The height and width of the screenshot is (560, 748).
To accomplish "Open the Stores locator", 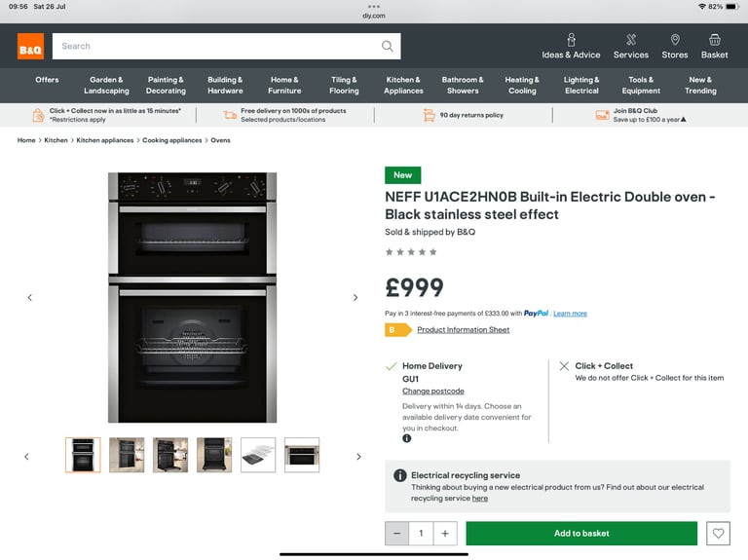I will pyautogui.click(x=675, y=47).
